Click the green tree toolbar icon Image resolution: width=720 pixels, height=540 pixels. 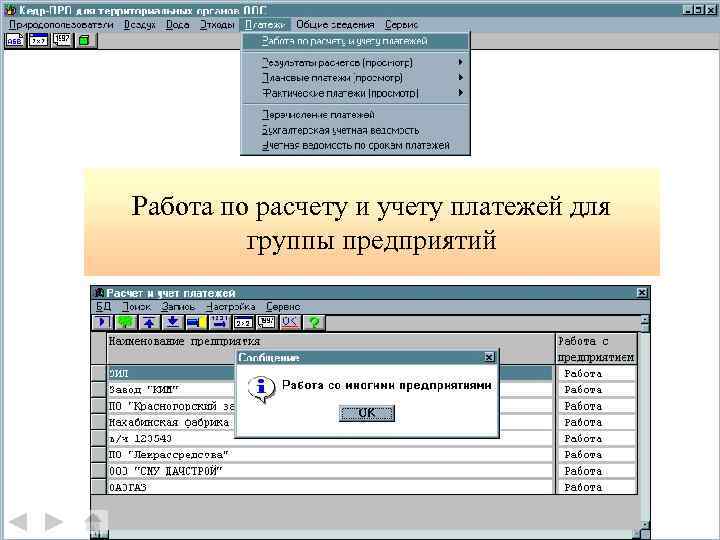(125, 322)
